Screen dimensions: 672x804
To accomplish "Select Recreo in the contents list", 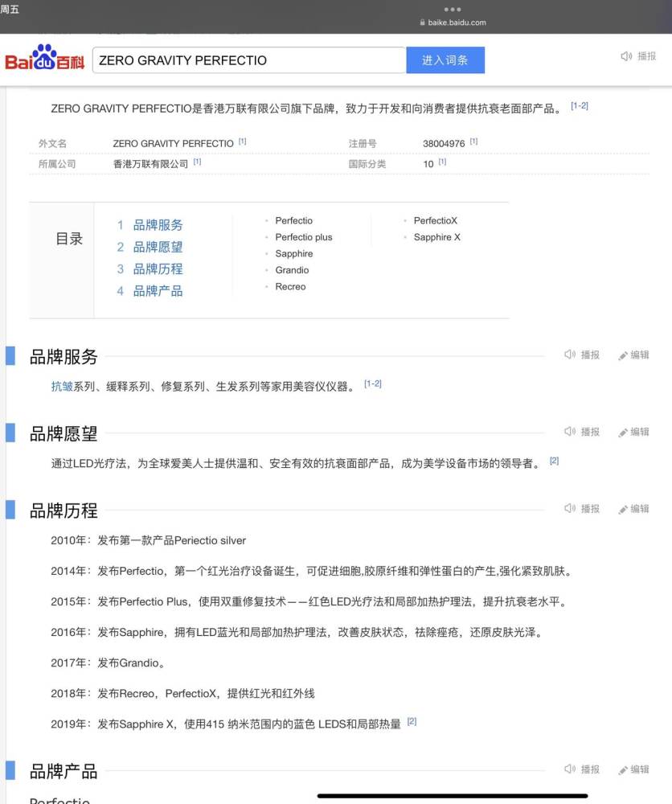I will [290, 286].
